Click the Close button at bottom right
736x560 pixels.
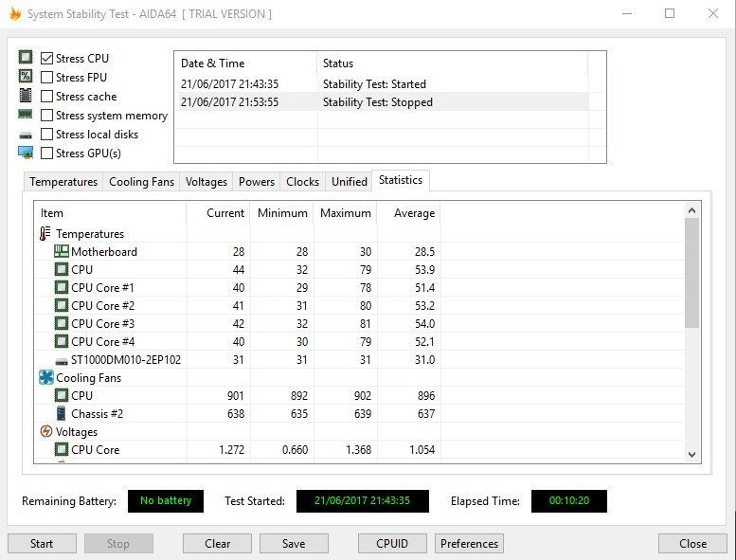[x=692, y=544]
